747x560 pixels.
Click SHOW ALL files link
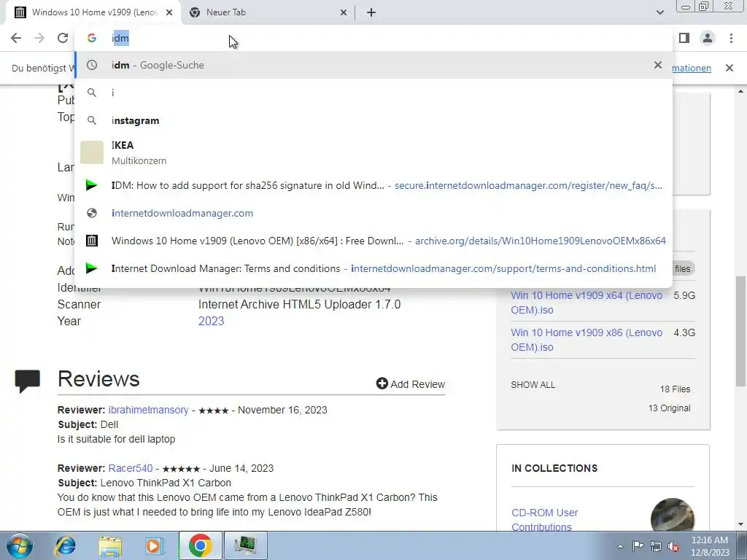[533, 385]
